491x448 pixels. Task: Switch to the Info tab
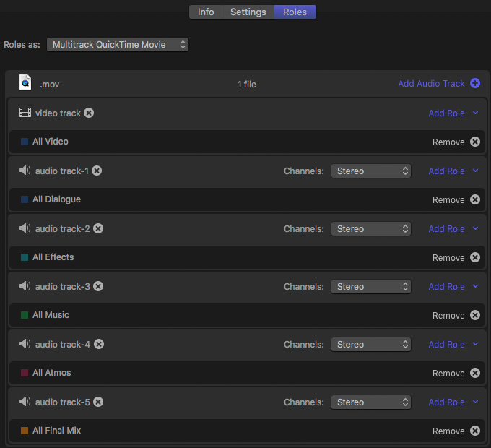point(206,12)
